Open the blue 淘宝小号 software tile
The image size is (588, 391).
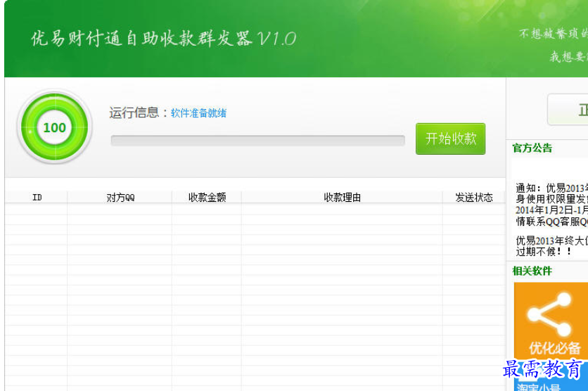tap(551, 377)
